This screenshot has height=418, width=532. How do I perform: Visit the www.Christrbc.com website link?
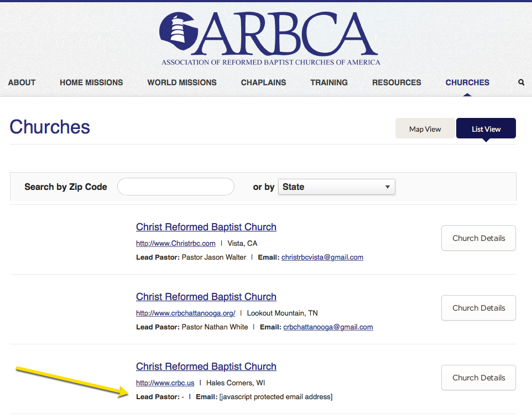tap(175, 244)
